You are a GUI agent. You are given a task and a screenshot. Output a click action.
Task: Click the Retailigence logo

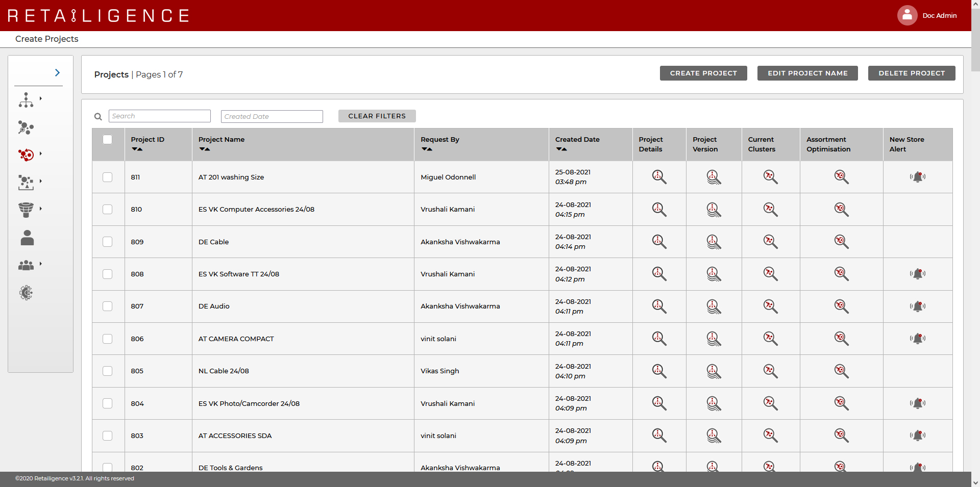tap(99, 16)
